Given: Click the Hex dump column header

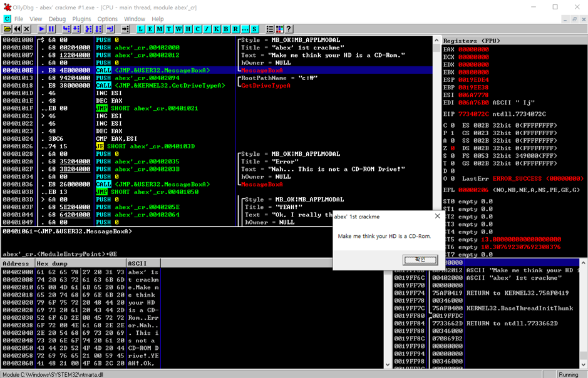Looking at the screenshot, I should tap(81, 263).
